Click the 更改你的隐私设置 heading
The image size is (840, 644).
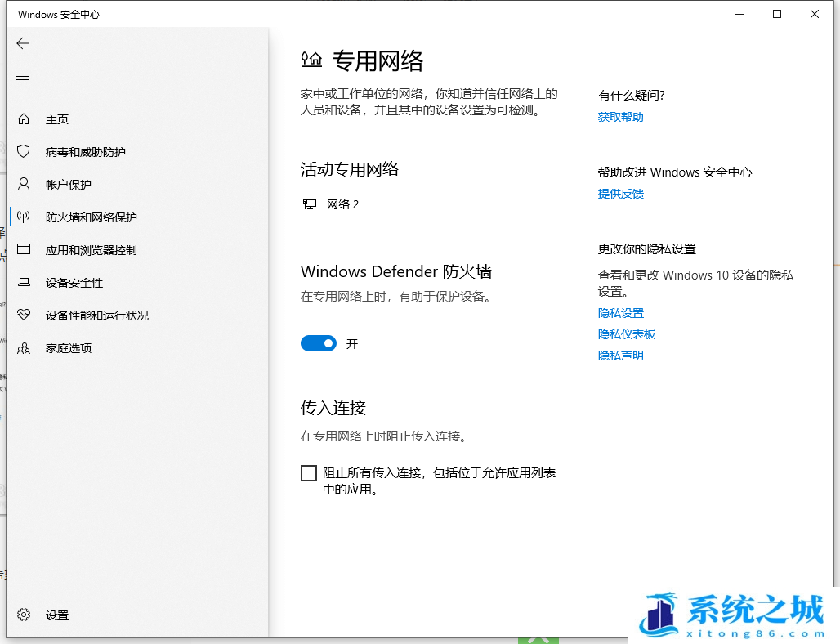[646, 249]
